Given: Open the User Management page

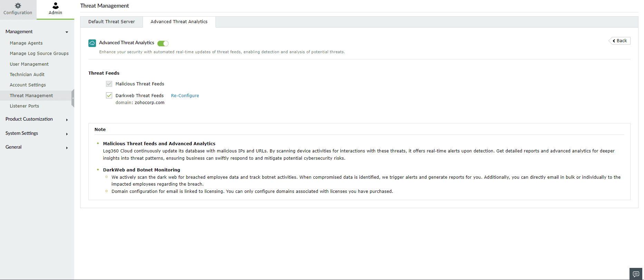Looking at the screenshot, I should pos(29,64).
